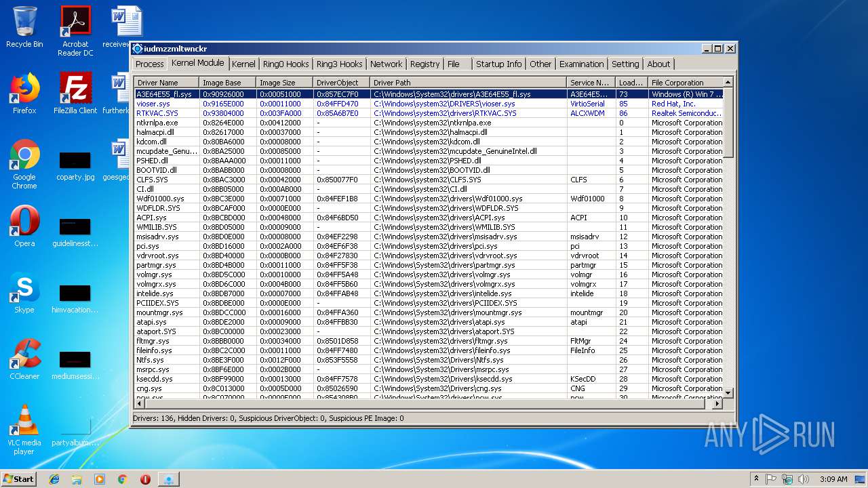Select the Wdf01000.sys driver row
Screen dimensions: 868x488
pos(429,199)
